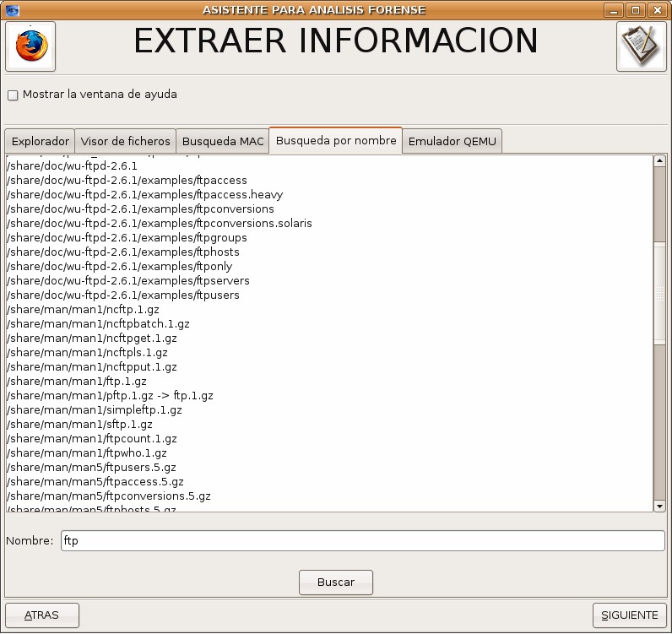Proceed with the SIGUIENTE button
The image size is (672, 634).
pos(629,615)
